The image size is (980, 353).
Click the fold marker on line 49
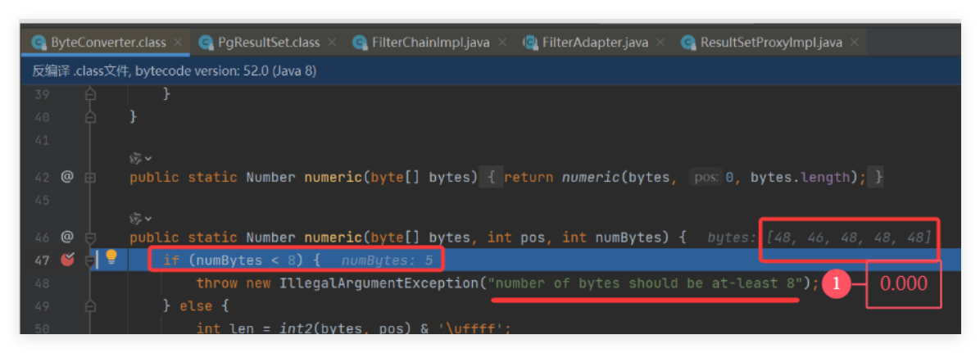(x=91, y=306)
